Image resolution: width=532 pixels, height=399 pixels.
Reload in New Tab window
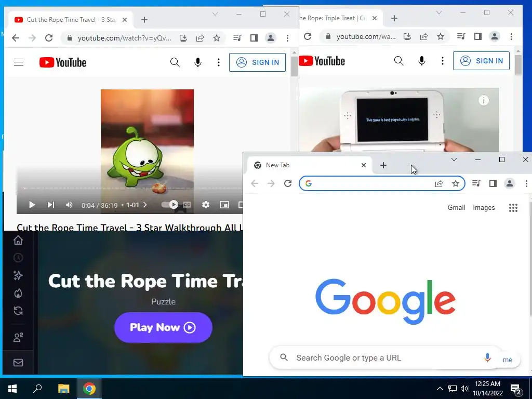[x=288, y=183]
